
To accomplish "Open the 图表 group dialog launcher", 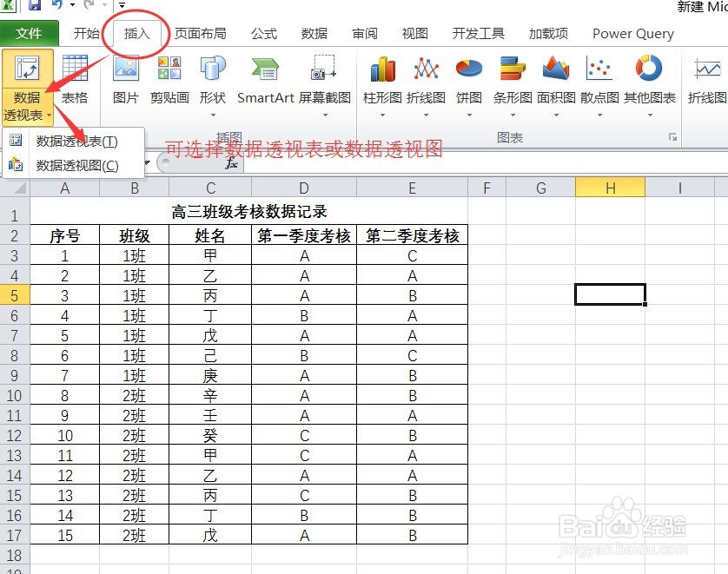I will (672, 135).
